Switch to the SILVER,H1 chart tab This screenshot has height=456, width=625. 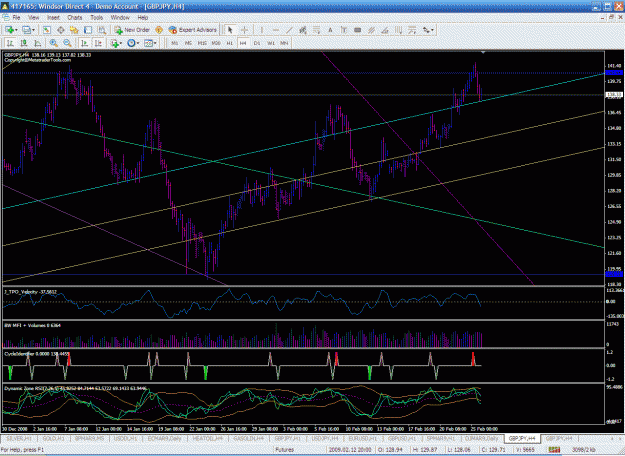coord(19,438)
